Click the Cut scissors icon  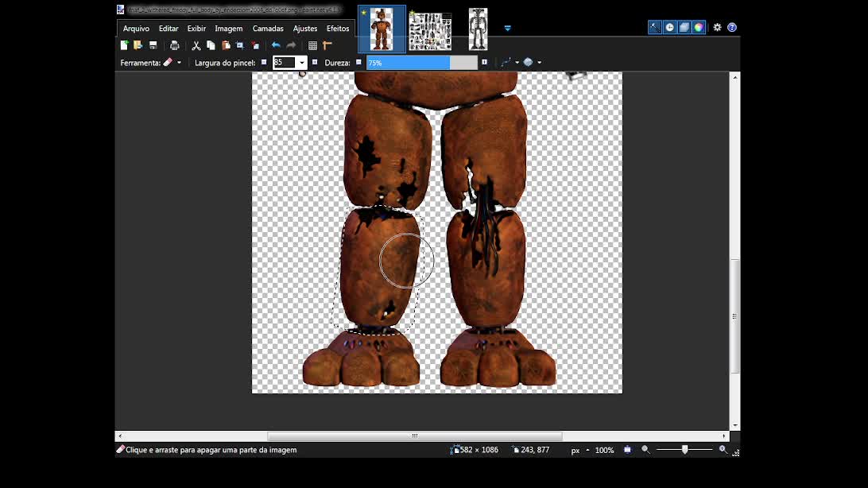(196, 45)
